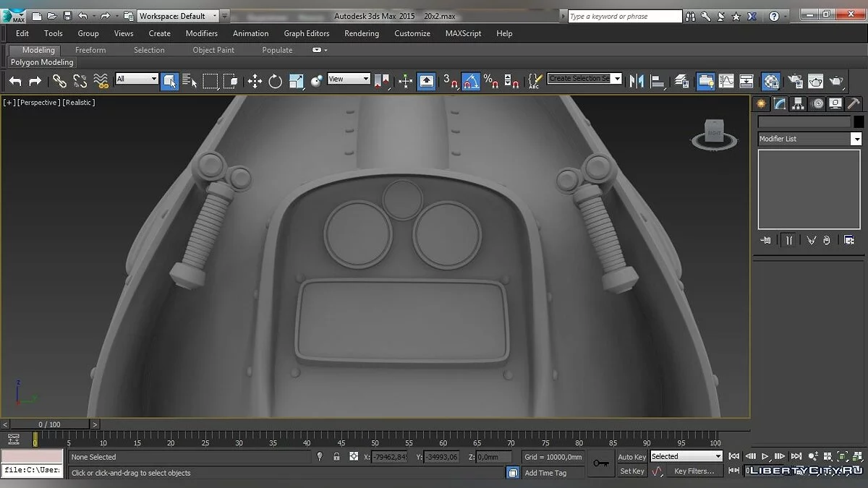
Task: Click the Render Setup teapot icon
Action: click(x=795, y=81)
